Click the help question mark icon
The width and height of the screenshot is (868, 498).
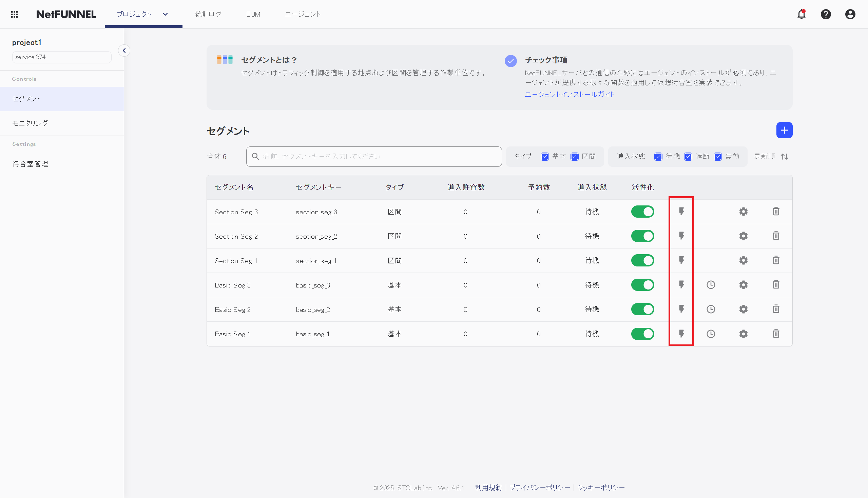click(x=826, y=14)
